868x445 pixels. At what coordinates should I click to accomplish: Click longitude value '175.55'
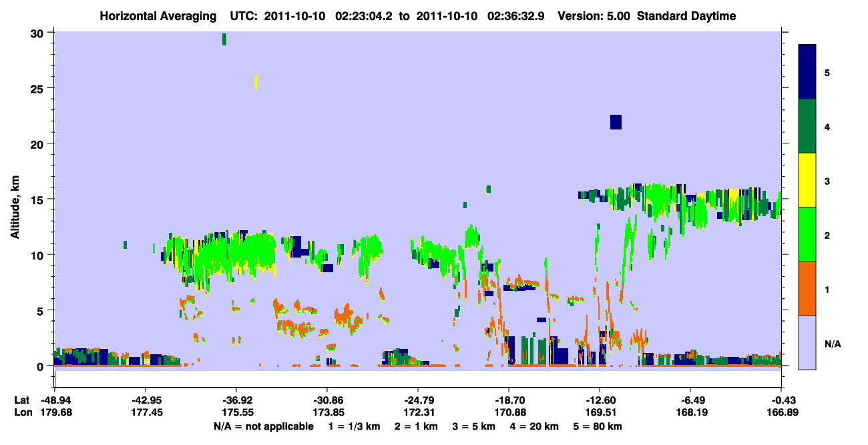236,413
